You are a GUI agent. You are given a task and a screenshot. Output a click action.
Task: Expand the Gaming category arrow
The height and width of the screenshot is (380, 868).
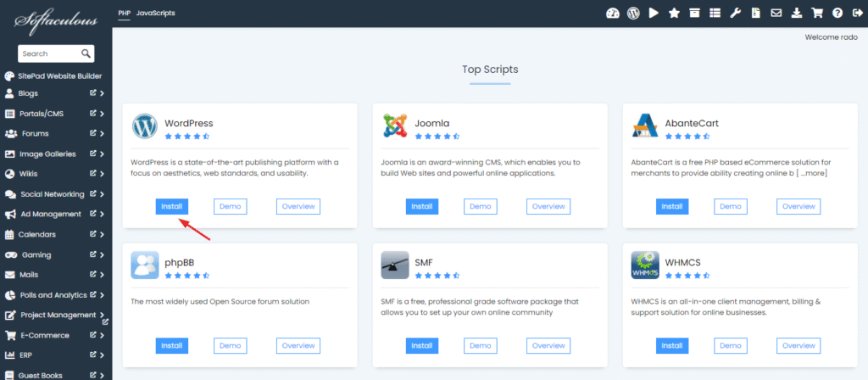click(102, 254)
